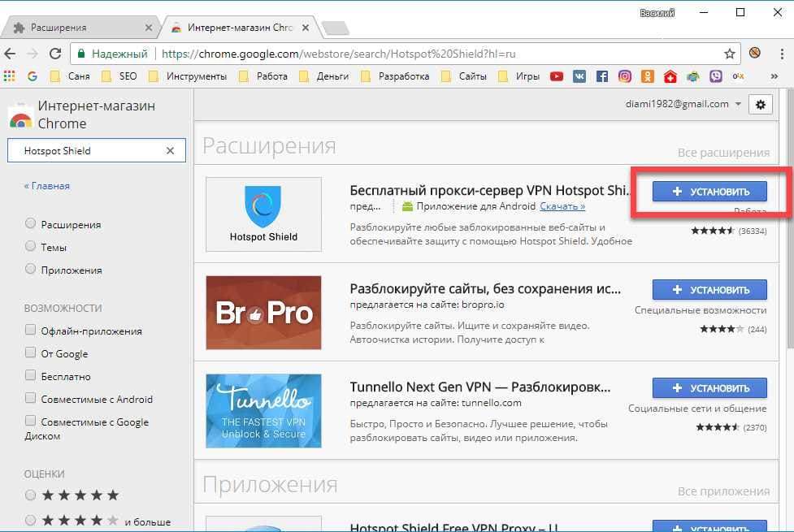Open the Facebook bookmark
Screen dimensions: 794x532
(602, 76)
